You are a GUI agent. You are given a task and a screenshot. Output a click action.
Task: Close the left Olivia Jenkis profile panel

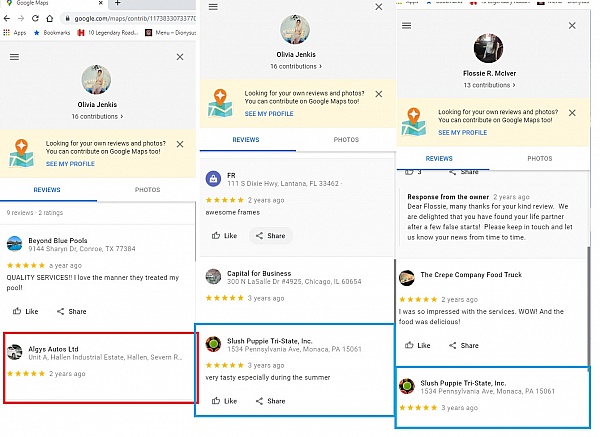[180, 57]
